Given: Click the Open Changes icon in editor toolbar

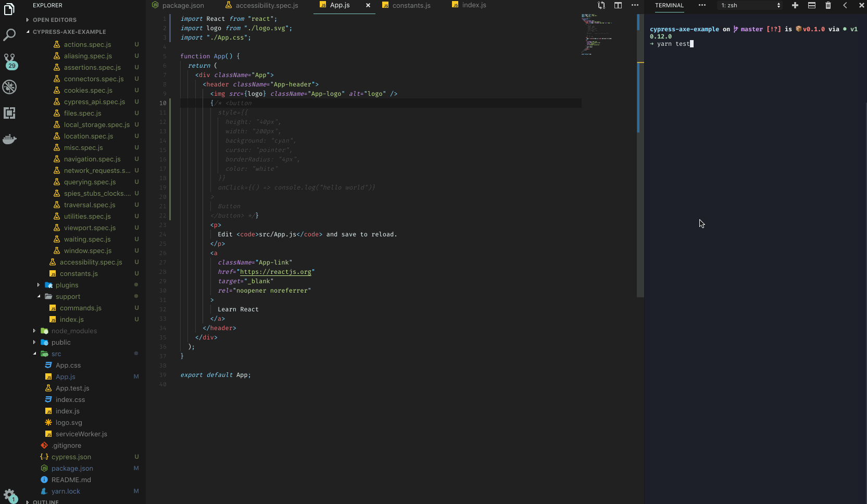Looking at the screenshot, I should pos(601,5).
